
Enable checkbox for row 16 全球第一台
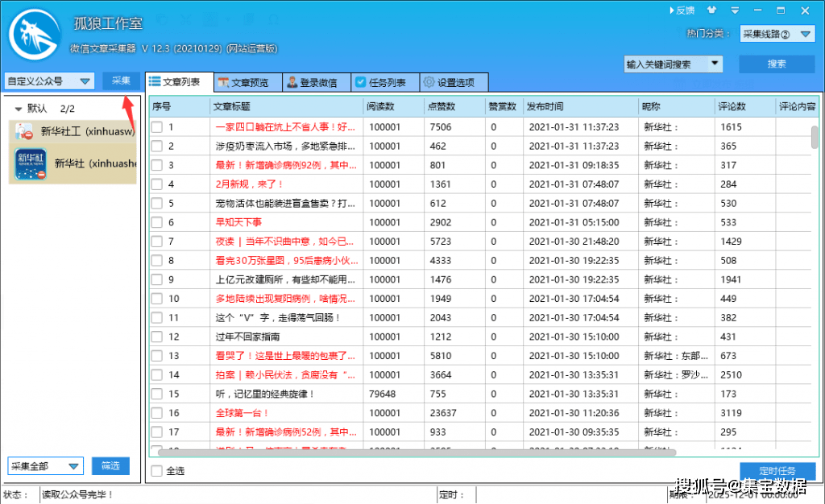pos(157,413)
